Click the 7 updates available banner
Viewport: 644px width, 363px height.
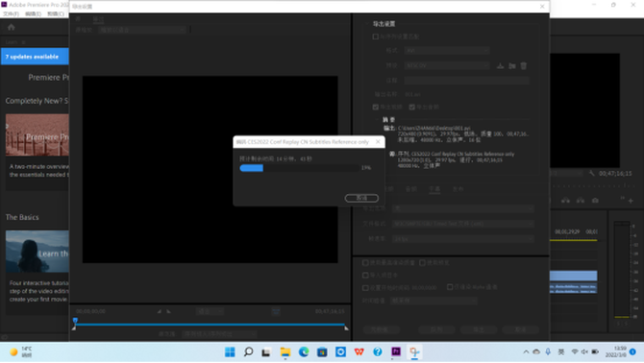35,57
